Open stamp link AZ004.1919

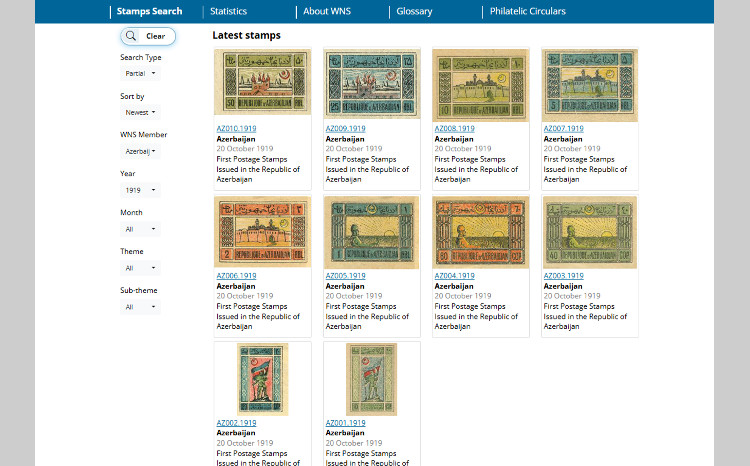(x=454, y=276)
